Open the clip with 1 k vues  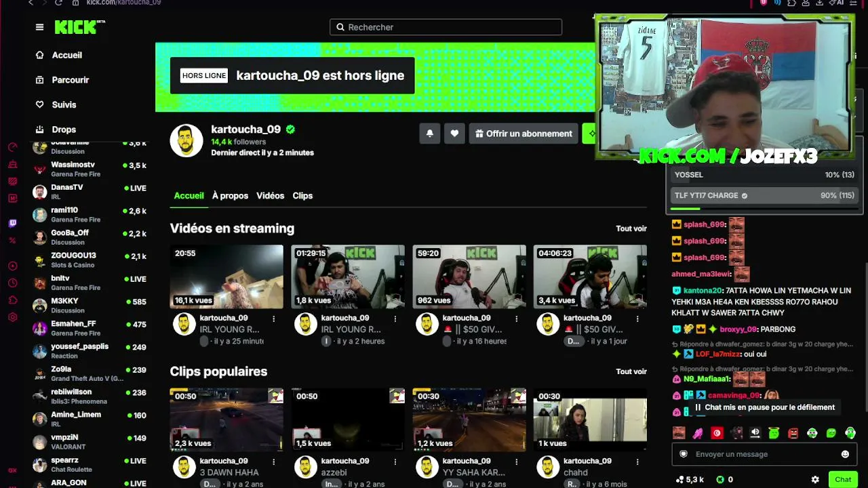tap(590, 420)
